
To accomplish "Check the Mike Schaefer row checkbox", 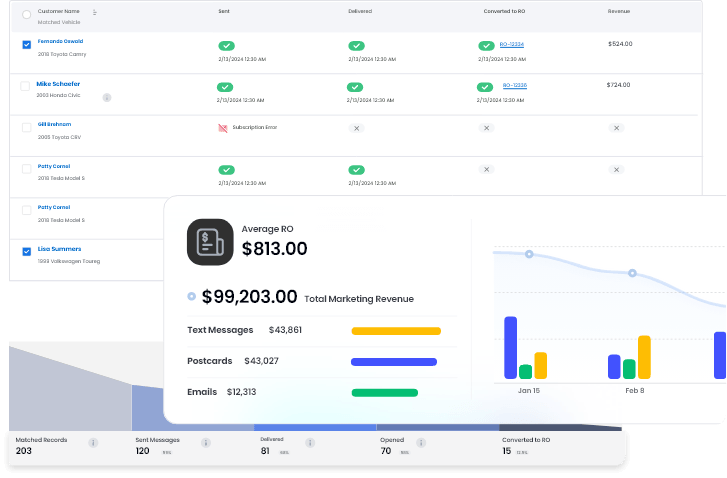I will click(25, 86).
